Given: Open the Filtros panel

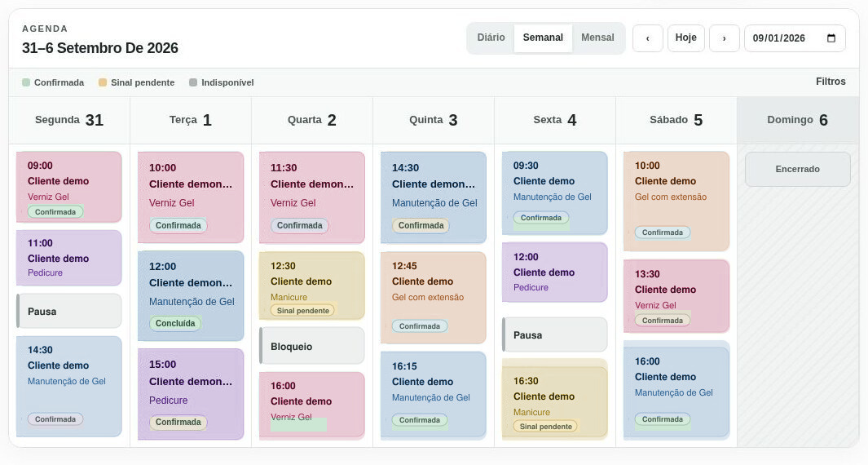Looking at the screenshot, I should click(831, 82).
